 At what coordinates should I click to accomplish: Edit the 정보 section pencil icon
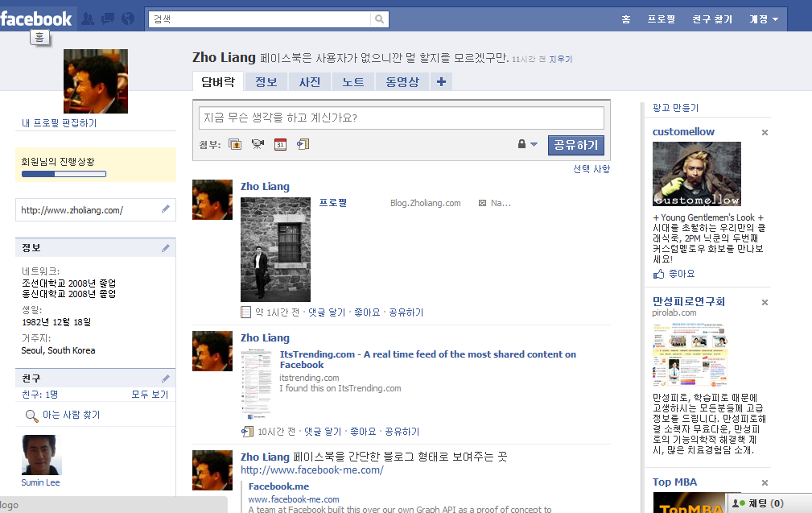[166, 248]
